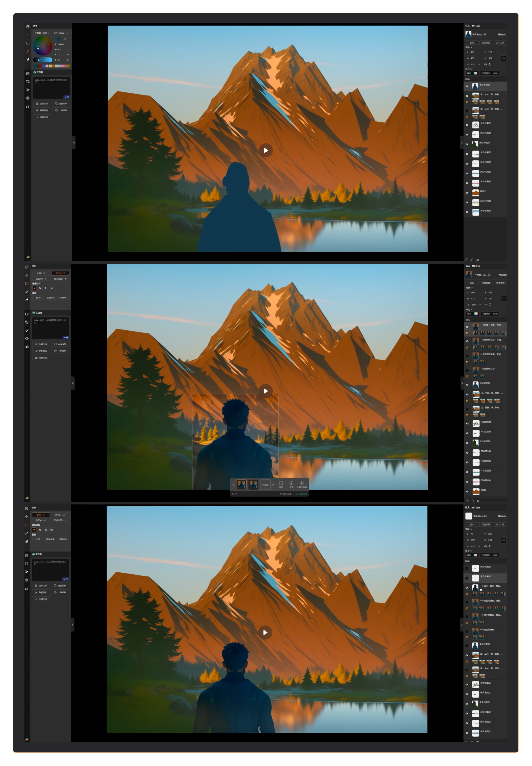
Task: Pick the red swatch in the brush color palette
Action: [41, 66]
